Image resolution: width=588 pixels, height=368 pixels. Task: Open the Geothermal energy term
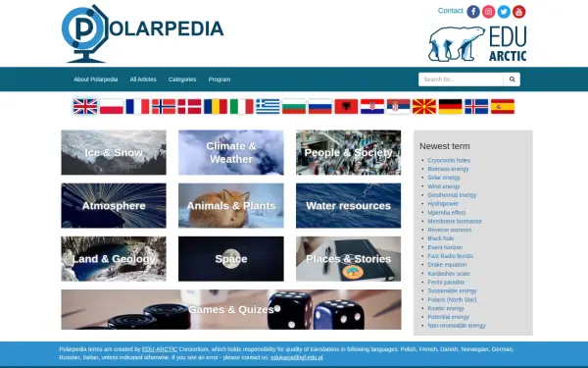pyautogui.click(x=452, y=195)
